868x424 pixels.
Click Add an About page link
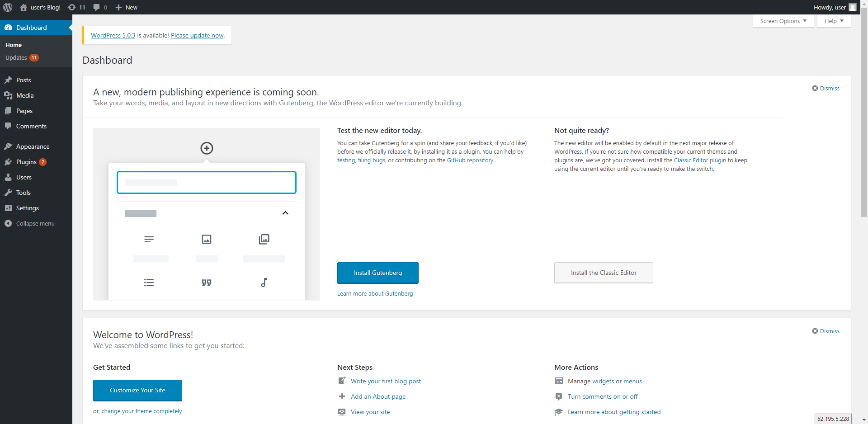(x=378, y=396)
